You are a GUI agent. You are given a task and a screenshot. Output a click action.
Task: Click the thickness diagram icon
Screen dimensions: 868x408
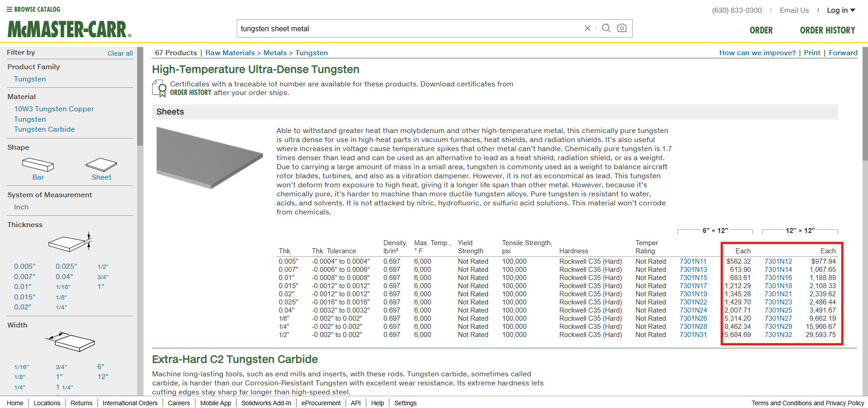[x=71, y=242]
